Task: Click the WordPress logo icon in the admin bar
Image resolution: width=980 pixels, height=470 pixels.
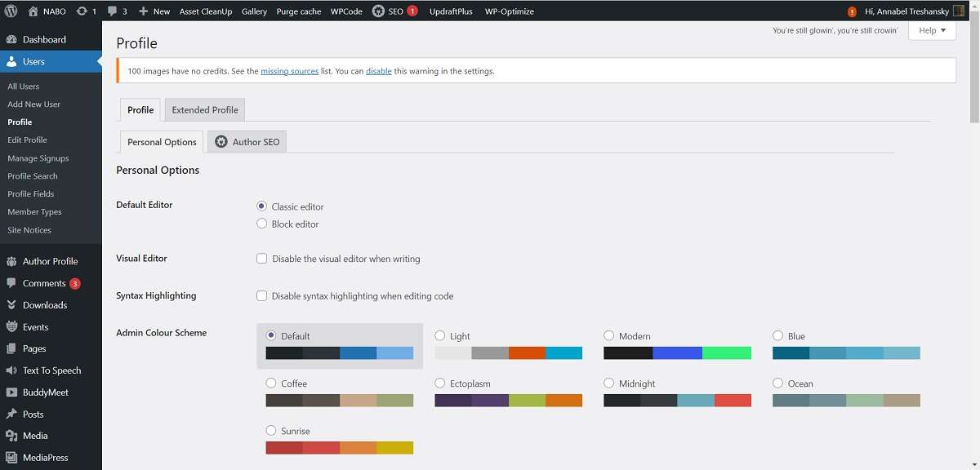Action: tap(11, 11)
